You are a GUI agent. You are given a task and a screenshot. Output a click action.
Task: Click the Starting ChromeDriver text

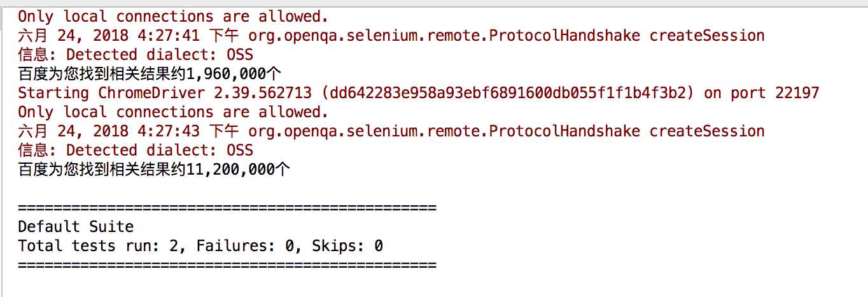click(111, 93)
